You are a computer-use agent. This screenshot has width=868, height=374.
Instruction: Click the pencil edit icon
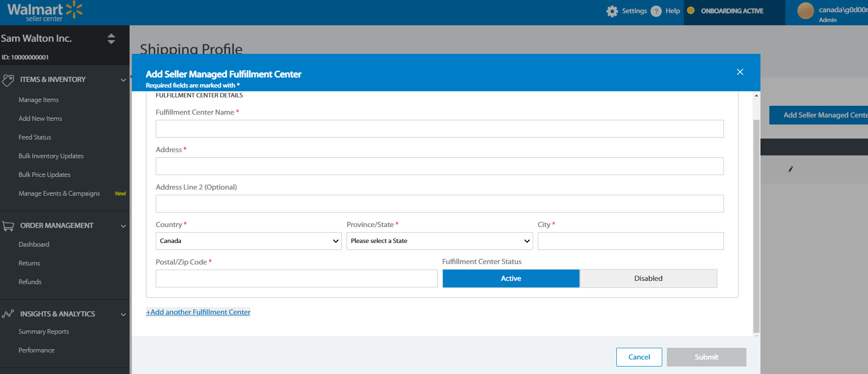[790, 169]
